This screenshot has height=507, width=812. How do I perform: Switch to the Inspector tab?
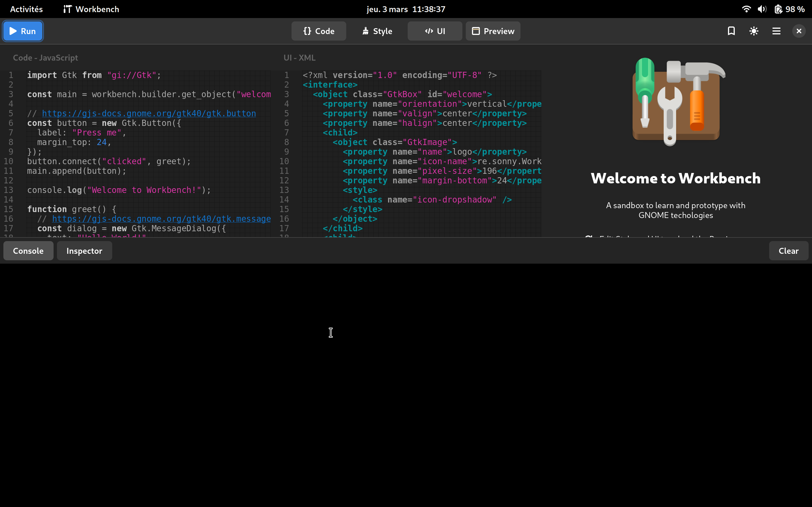(84, 250)
